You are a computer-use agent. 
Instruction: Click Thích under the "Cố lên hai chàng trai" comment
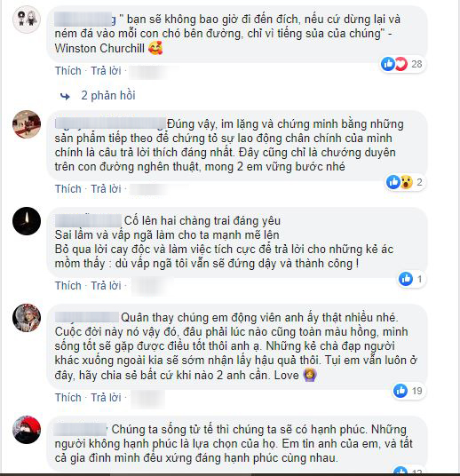(x=68, y=286)
